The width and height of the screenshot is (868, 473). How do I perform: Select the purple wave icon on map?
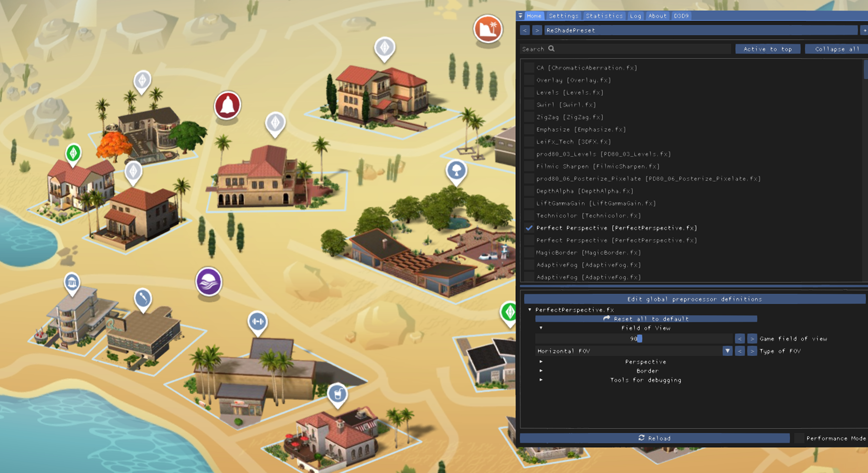pos(209,282)
